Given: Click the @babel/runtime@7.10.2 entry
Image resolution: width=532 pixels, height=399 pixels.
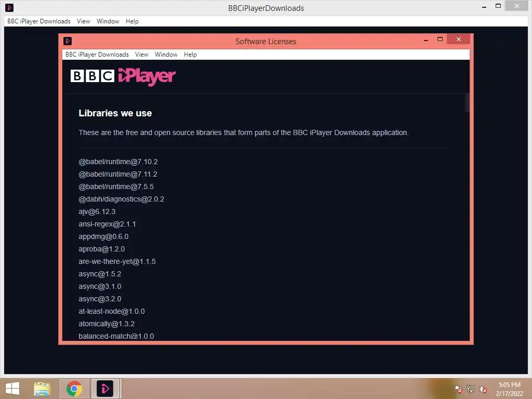Looking at the screenshot, I should (x=118, y=162).
